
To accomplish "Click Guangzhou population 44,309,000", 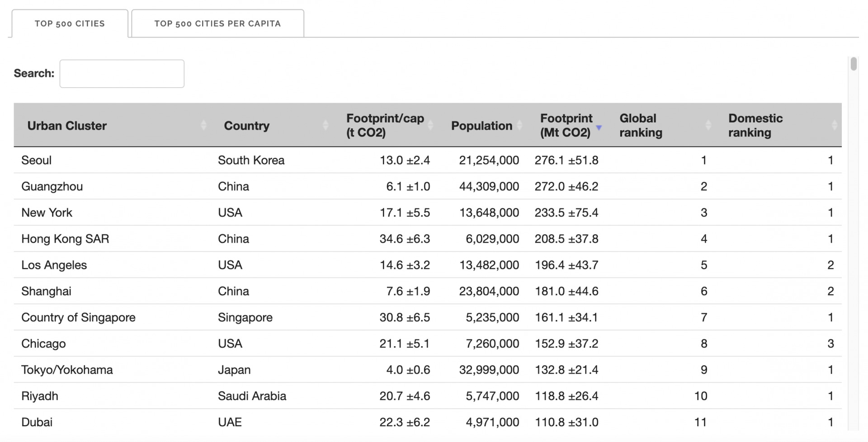I will (x=489, y=186).
